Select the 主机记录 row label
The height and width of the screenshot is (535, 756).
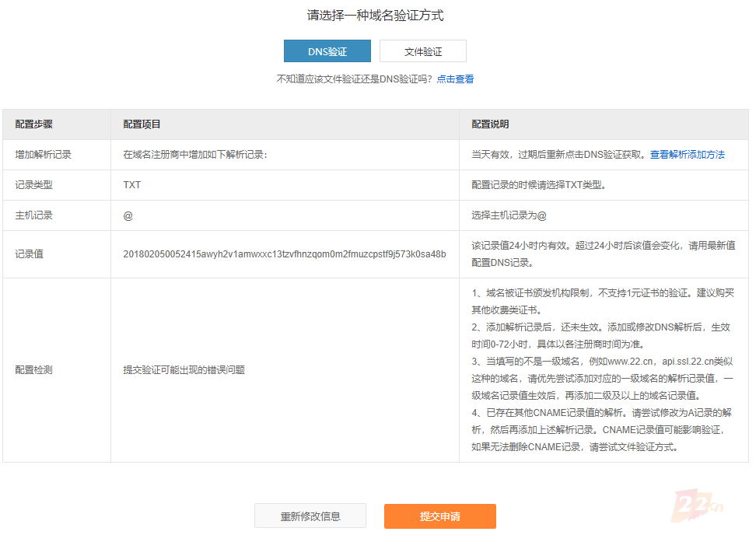point(33,215)
